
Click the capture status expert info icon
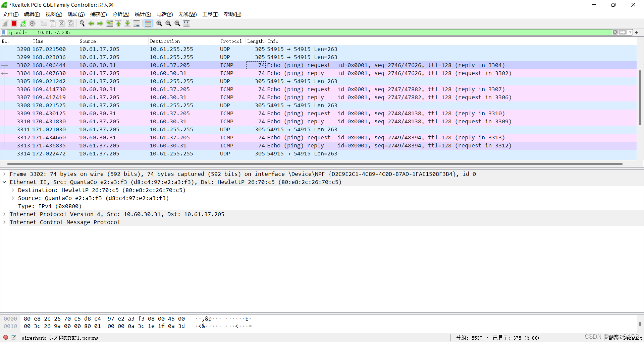(6, 337)
